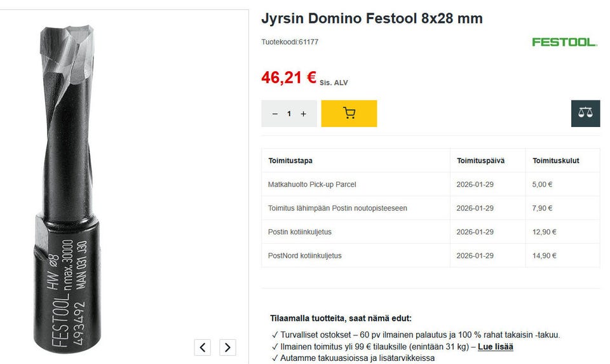This screenshot has width=610, height=364.
Task: Show next product image
Action: (x=227, y=347)
